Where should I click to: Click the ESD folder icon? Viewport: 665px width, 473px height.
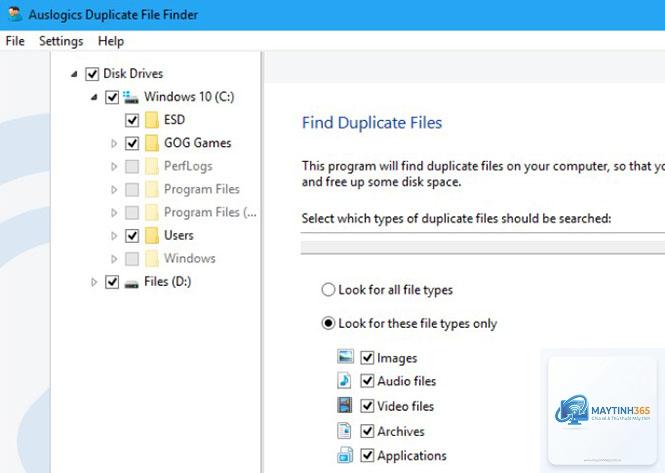tap(151, 120)
